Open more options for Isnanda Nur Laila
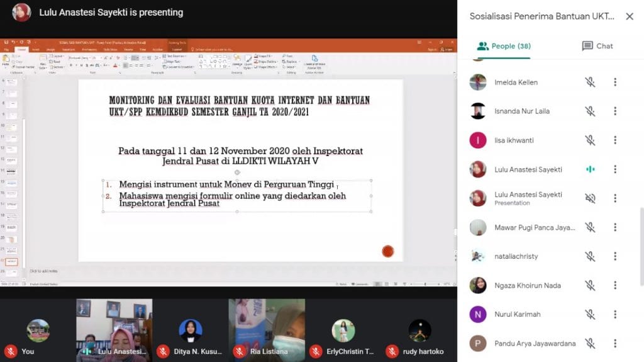 click(615, 111)
